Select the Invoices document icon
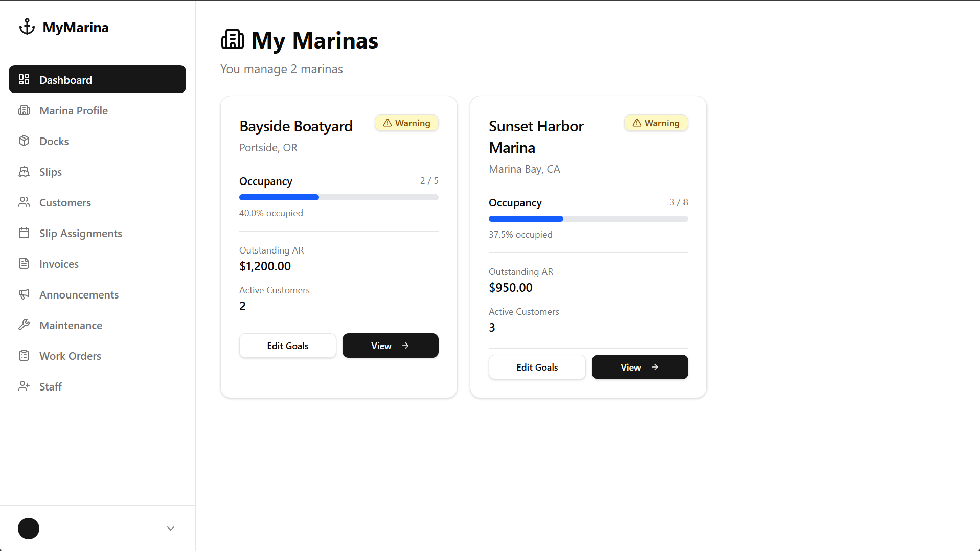This screenshot has height=551, width=980. pyautogui.click(x=25, y=263)
